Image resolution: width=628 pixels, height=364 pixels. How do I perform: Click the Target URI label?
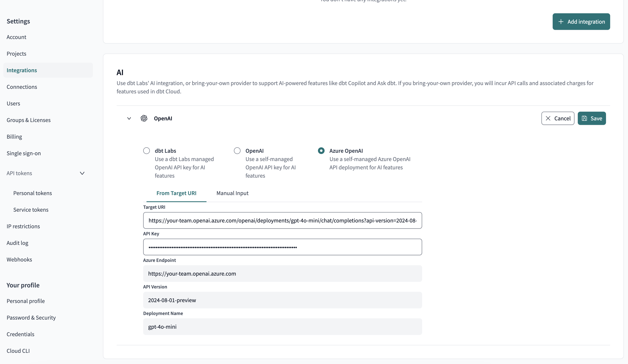(154, 207)
